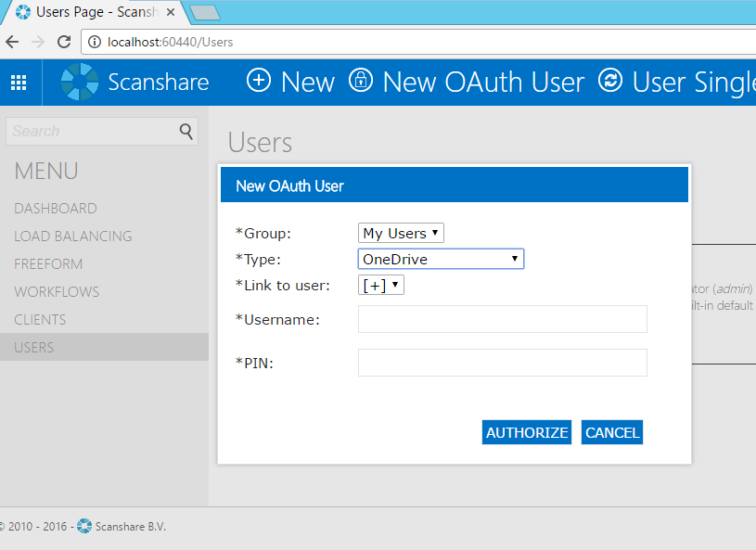Open the CLIENTS menu item
756x550 pixels.
pyautogui.click(x=40, y=320)
